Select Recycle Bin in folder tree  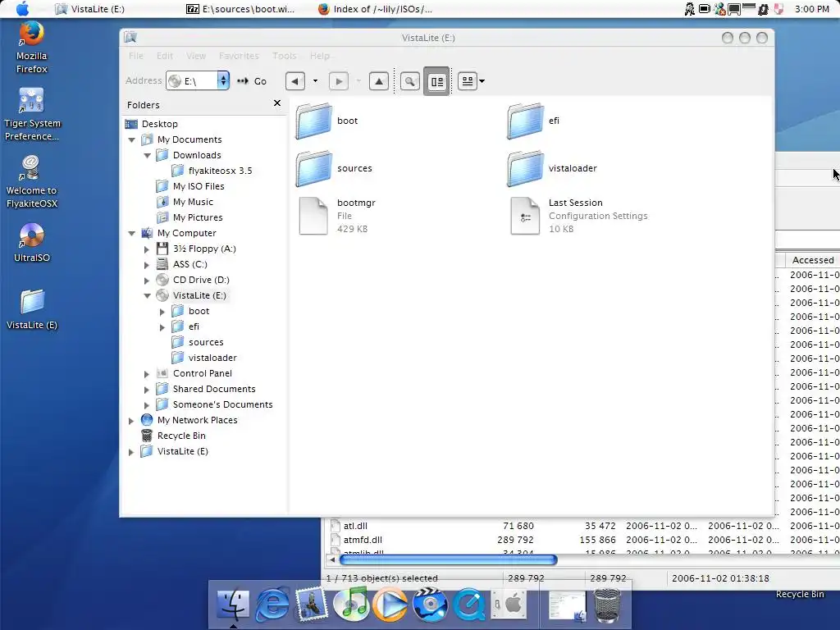coord(181,436)
